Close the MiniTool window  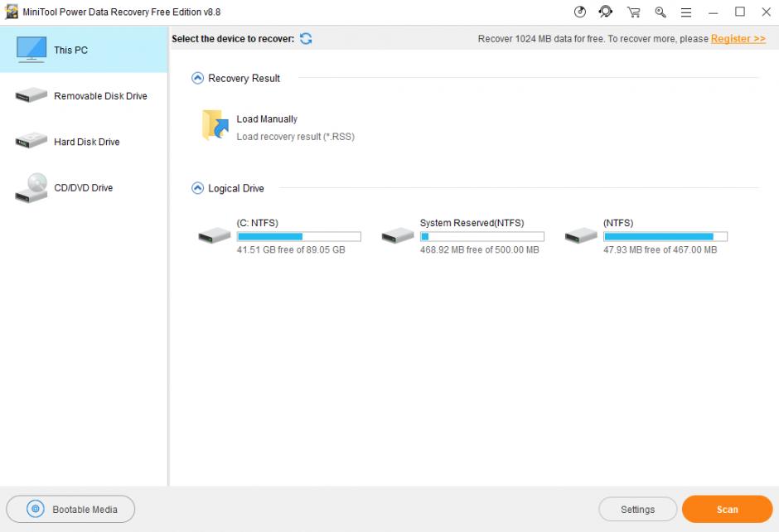[766, 12]
